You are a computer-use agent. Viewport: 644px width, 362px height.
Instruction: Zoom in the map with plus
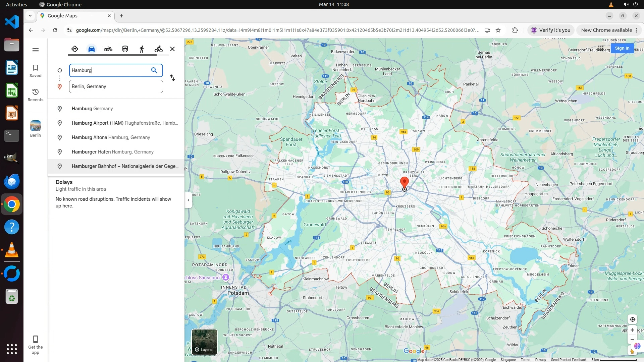pos(632,330)
